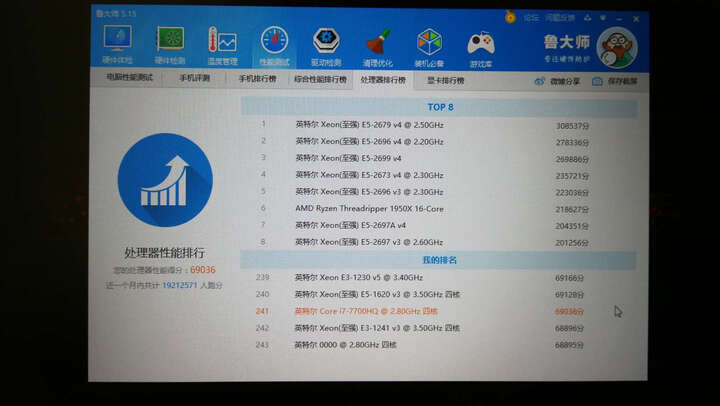Switch to the 综合性能排行榜 tab
This screenshot has width=720, height=406.
point(321,79)
